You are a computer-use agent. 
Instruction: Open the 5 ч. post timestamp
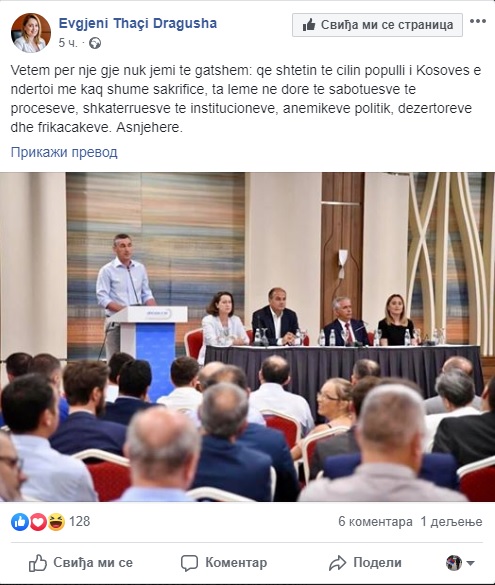(x=68, y=43)
